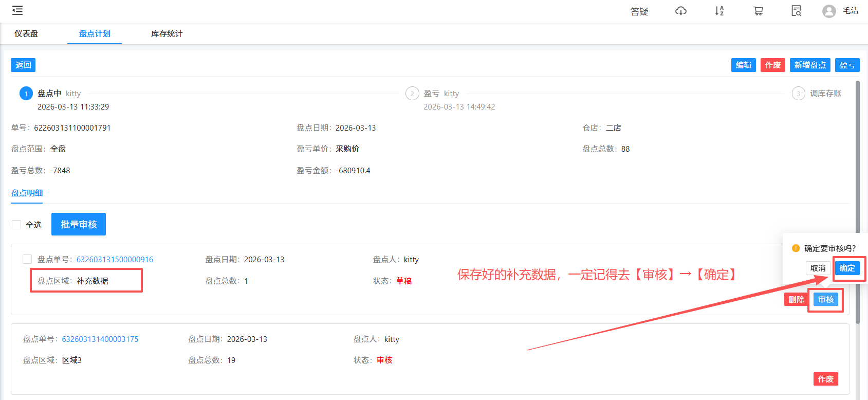The image size is (868, 400).
Task: Select the 盘点明细 tab
Action: pos(27,193)
